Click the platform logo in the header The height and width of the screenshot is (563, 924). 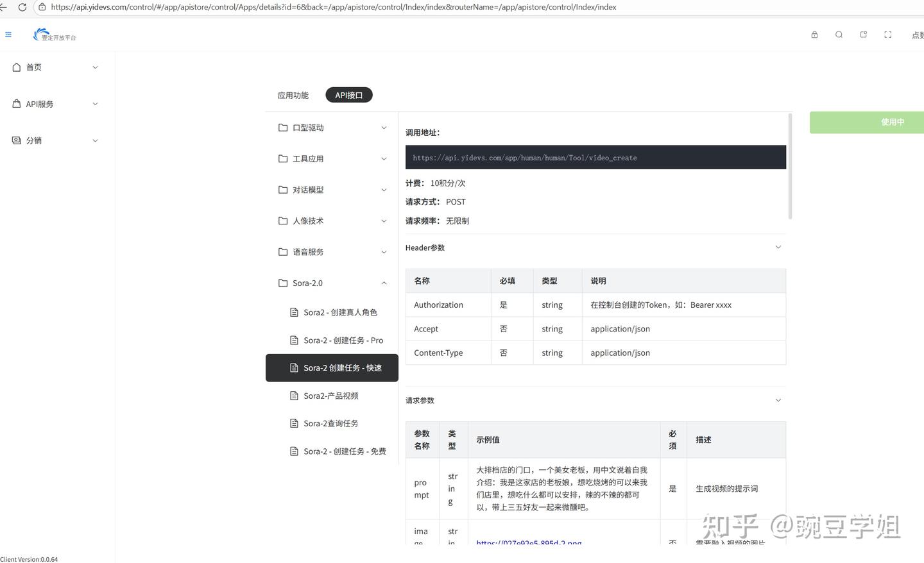[x=55, y=35]
